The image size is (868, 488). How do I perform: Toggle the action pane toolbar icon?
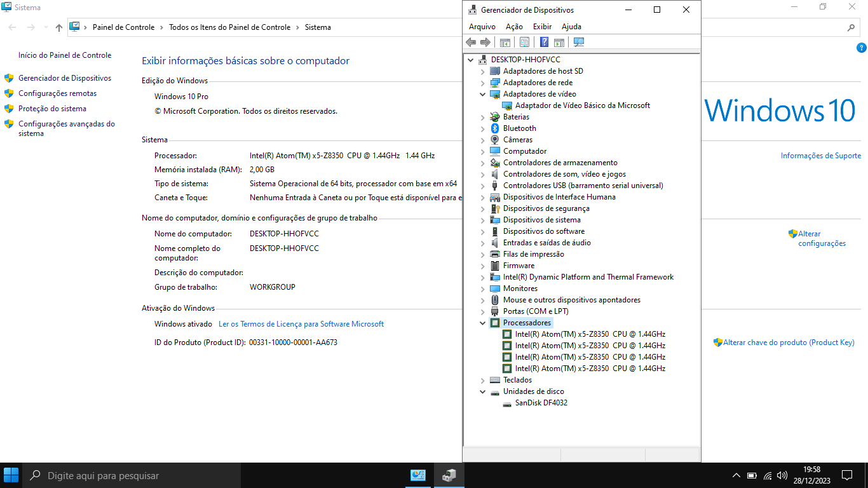(x=559, y=42)
